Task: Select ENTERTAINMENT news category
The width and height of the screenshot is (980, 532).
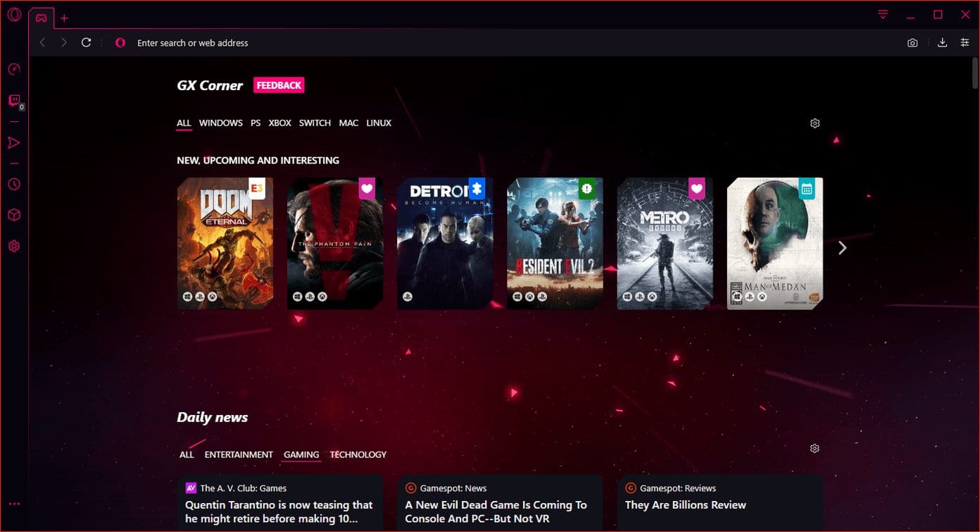Action: 239,454
